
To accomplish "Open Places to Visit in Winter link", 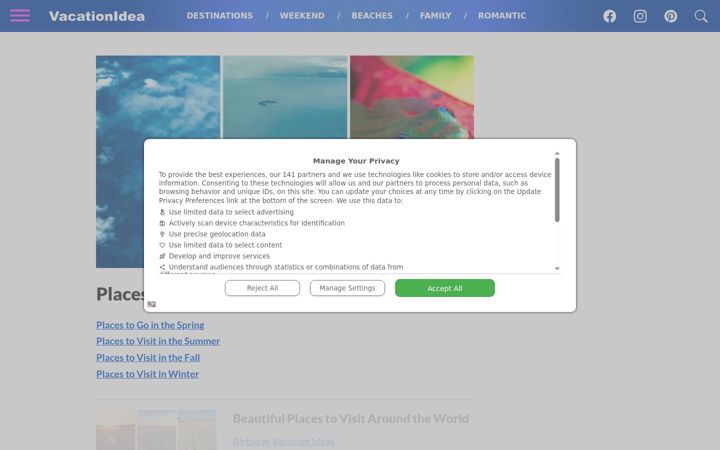I will click(147, 374).
